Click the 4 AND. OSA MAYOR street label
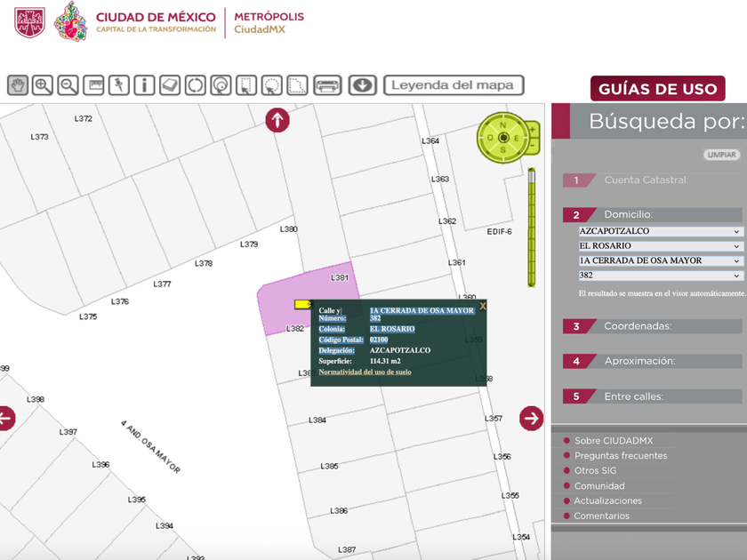This screenshot has width=747, height=560. [150, 447]
